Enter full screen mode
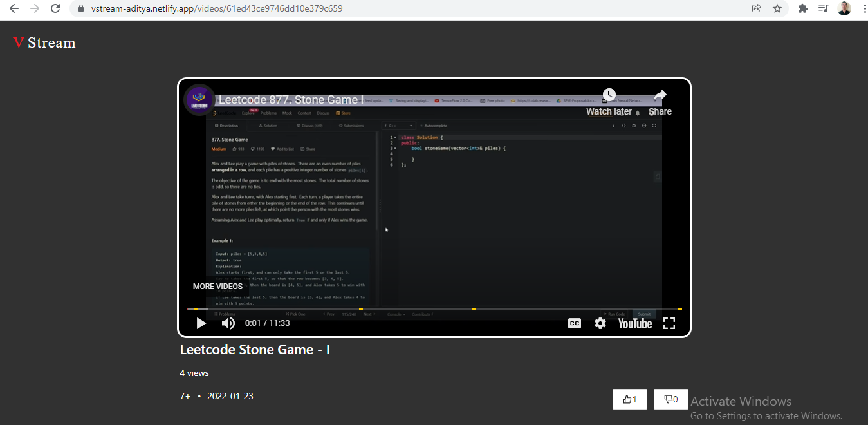Image resolution: width=868 pixels, height=425 pixels. tap(669, 323)
